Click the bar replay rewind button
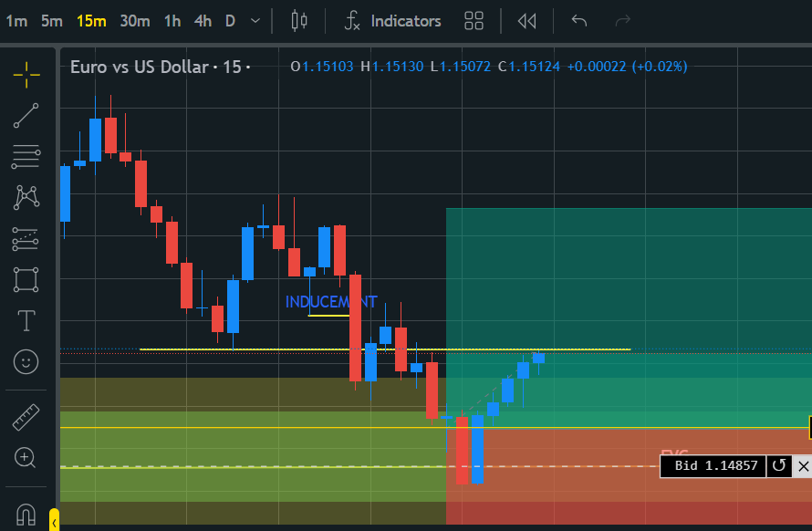812x531 pixels. (x=526, y=21)
